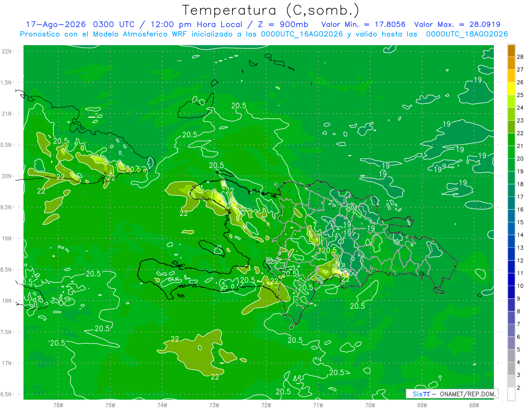The width and height of the screenshot is (532, 411).
Task: Click the '19N' latitude axis label
Action: [8, 238]
